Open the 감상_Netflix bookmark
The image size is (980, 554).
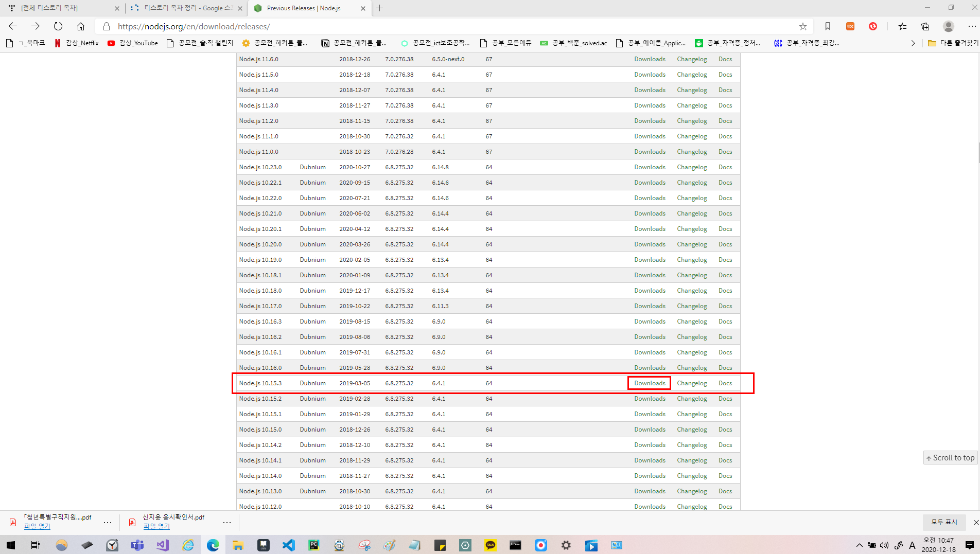coord(76,43)
